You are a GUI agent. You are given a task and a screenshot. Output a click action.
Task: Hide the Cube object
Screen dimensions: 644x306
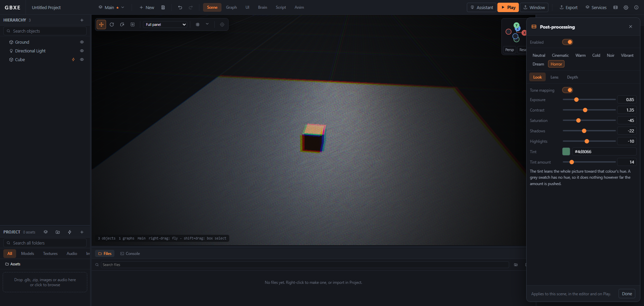click(x=82, y=59)
